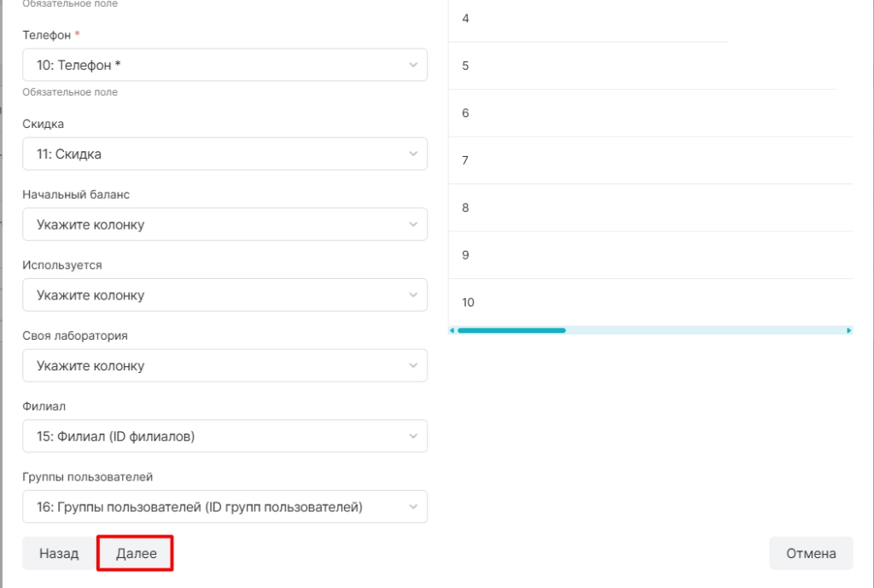Click the left arrow of horizontal scrollbar
Image resolution: width=874 pixels, height=588 pixels.
click(x=452, y=330)
